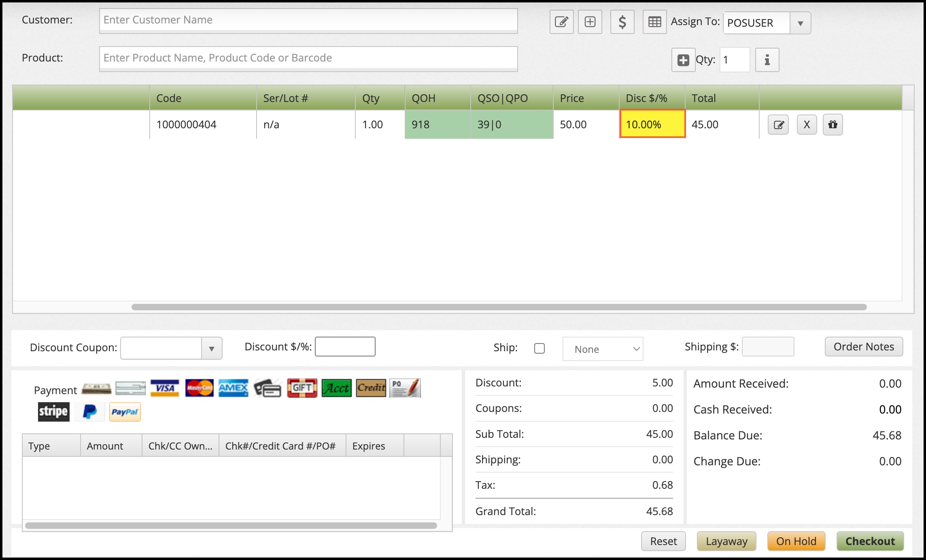Screen dimensions: 926x560
Task: Click the On Hold button
Action: pyautogui.click(x=796, y=541)
